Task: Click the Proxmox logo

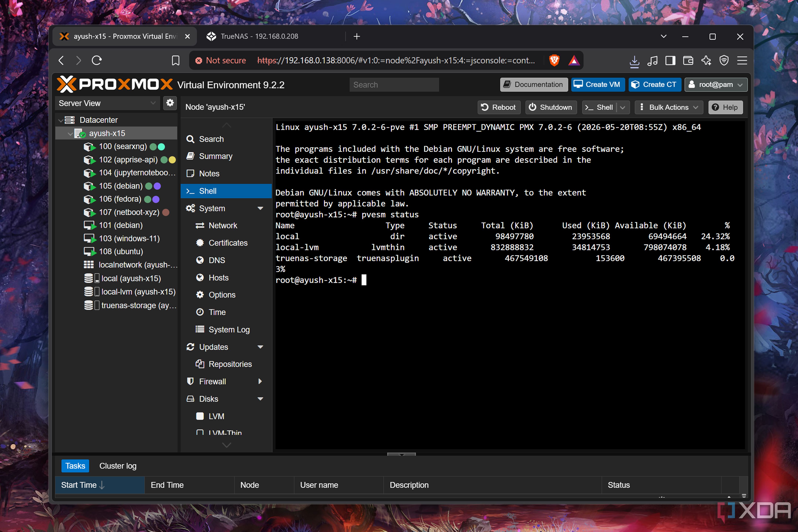Action: pos(115,84)
